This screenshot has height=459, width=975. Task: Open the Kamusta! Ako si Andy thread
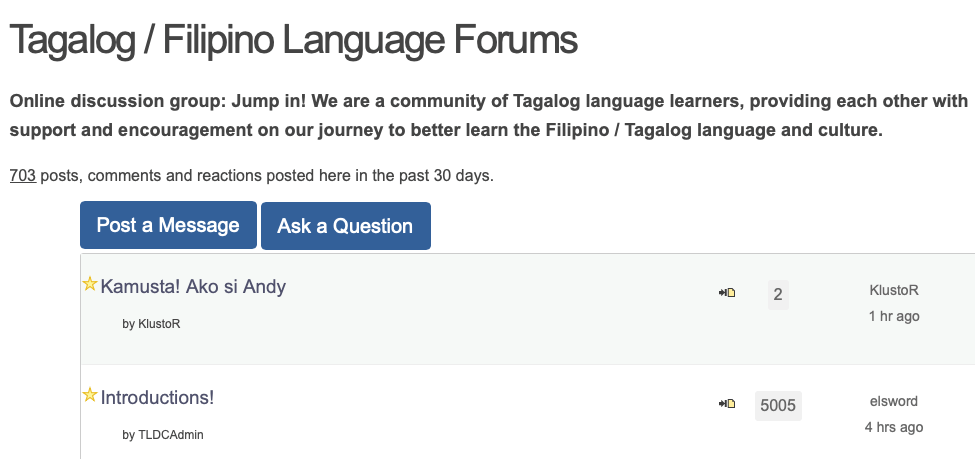[x=193, y=287]
